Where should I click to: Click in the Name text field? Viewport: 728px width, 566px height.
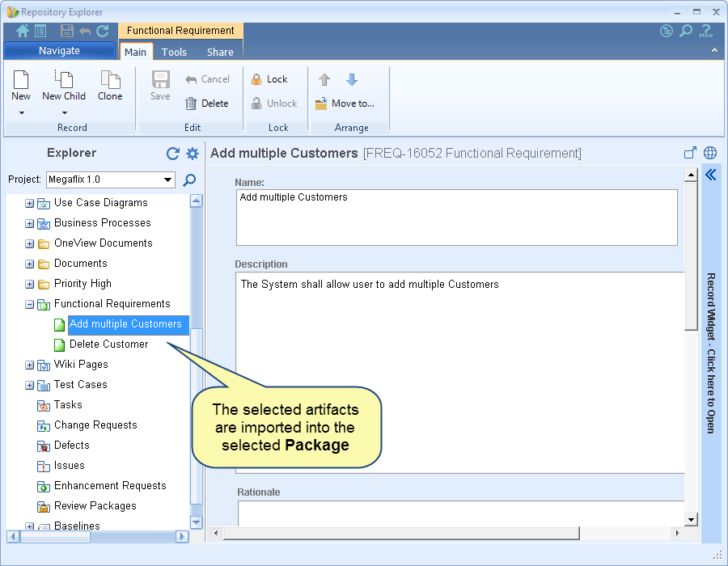[456, 218]
